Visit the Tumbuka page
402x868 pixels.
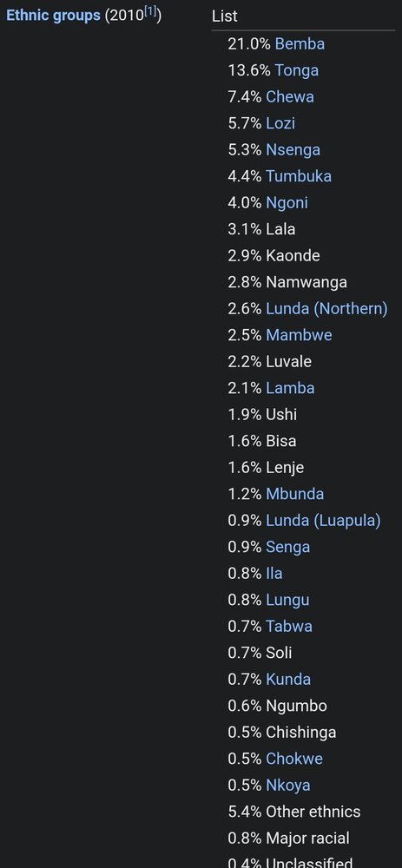click(x=299, y=176)
